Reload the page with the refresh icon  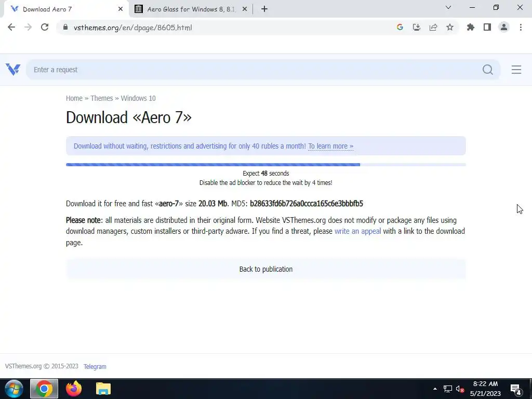coord(45,27)
